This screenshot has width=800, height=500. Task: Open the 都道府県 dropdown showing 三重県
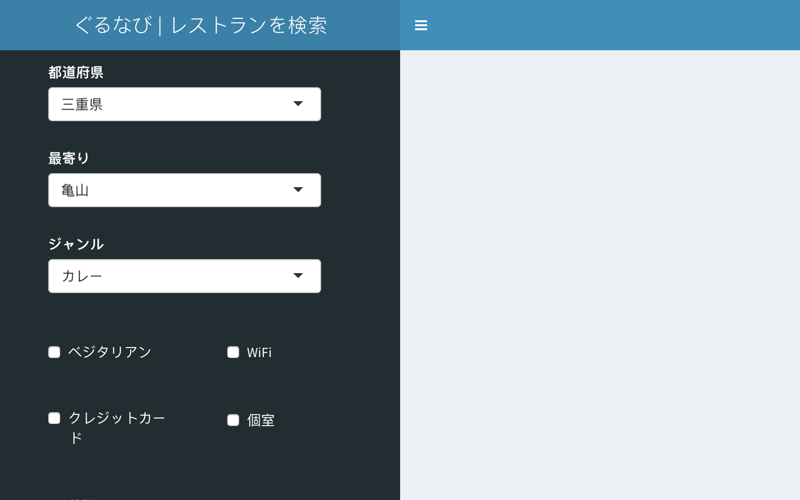[x=184, y=104]
